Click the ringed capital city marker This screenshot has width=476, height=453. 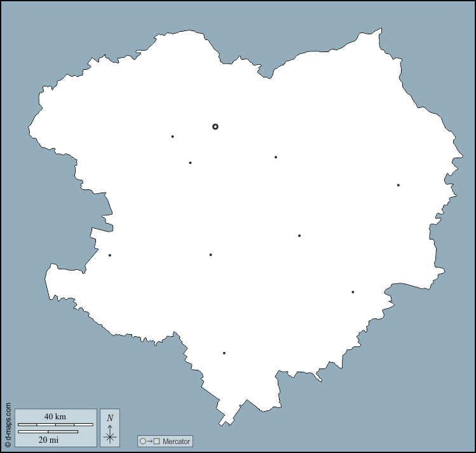[x=215, y=126]
